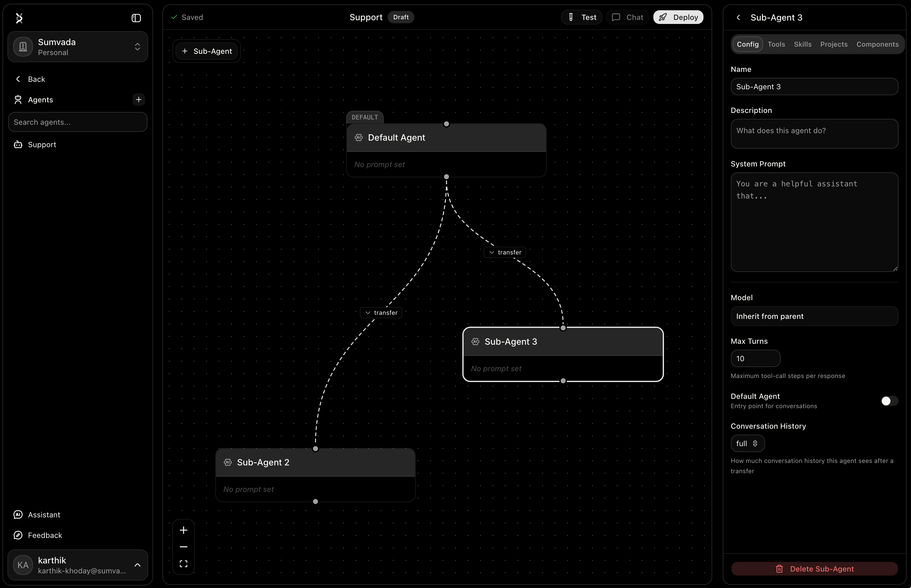Switch to the Tools tab
The image size is (911, 588).
(776, 44)
